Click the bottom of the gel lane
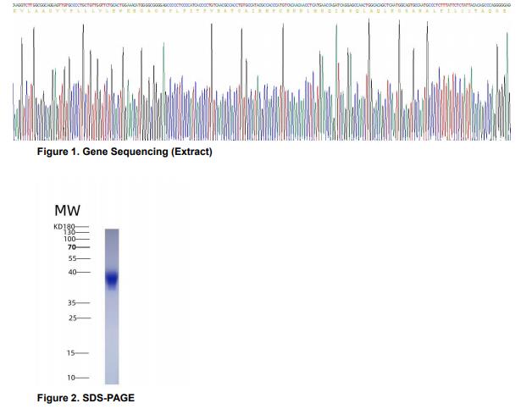 pos(111,380)
